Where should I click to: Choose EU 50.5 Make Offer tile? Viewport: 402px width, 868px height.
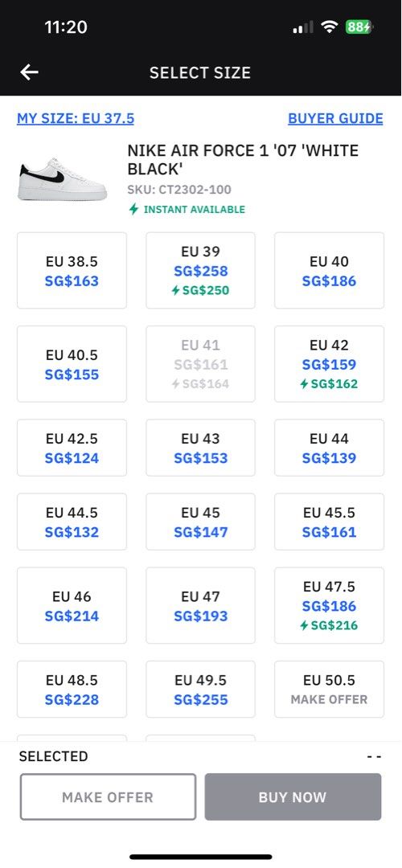(330, 690)
